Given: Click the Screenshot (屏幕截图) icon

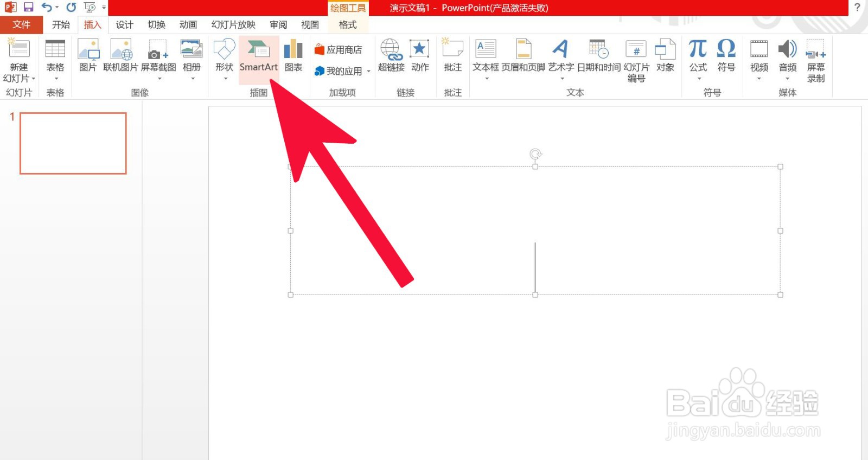Looking at the screenshot, I should 158,49.
